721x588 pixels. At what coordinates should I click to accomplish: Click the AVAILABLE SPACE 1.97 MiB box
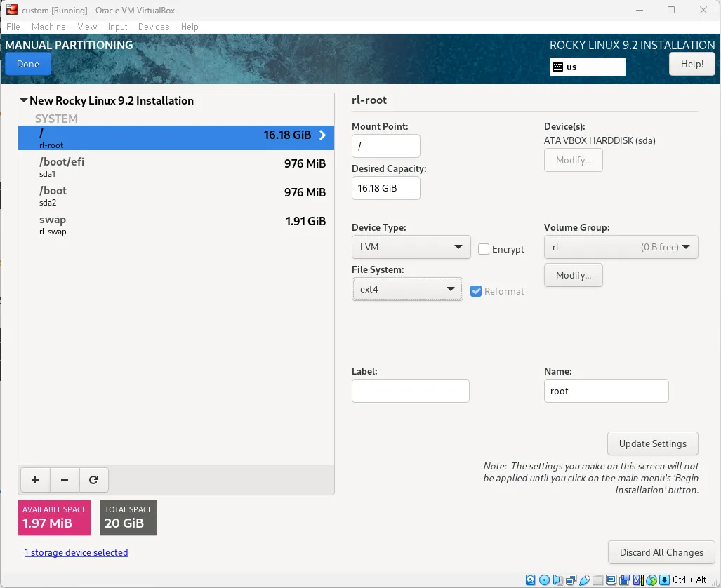coord(54,518)
